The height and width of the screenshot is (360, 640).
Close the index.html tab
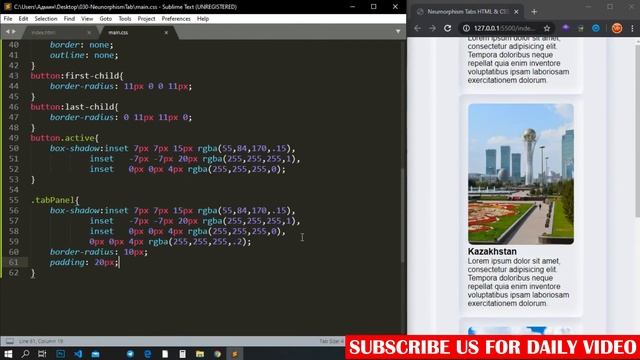89,32
